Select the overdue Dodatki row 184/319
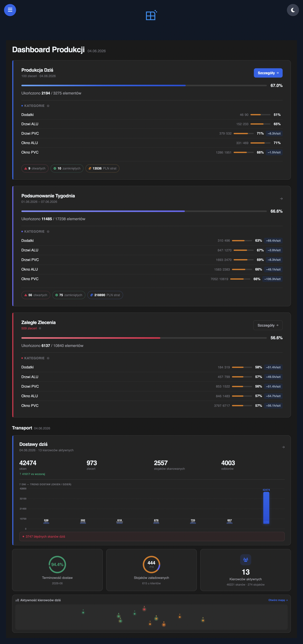 tap(152, 367)
